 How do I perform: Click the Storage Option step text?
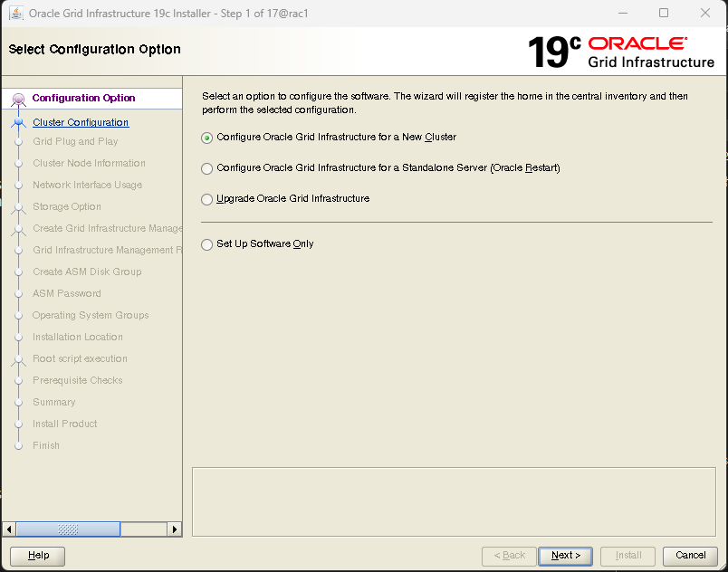tap(67, 207)
